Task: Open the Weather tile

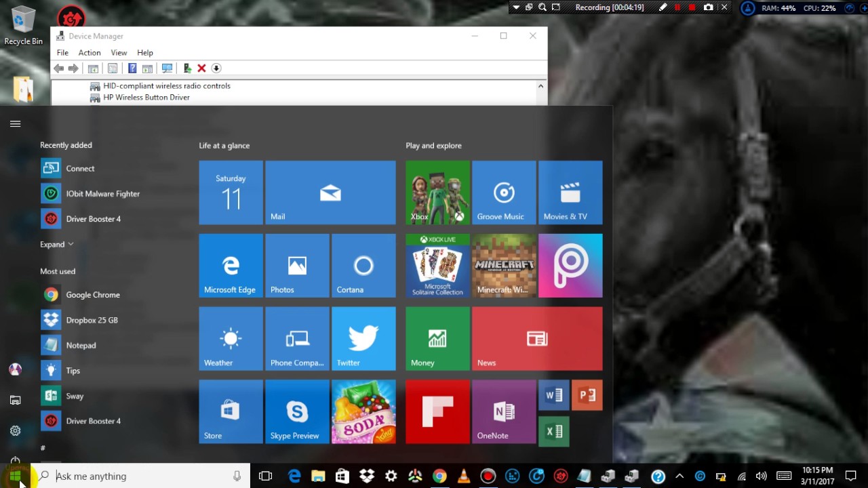Action: pos(231,339)
